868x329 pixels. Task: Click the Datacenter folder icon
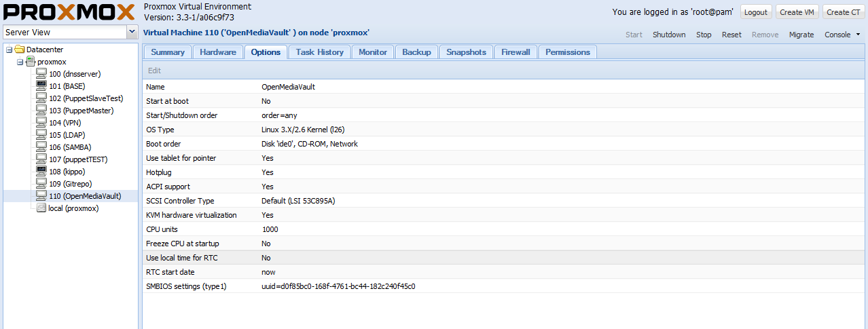point(20,50)
